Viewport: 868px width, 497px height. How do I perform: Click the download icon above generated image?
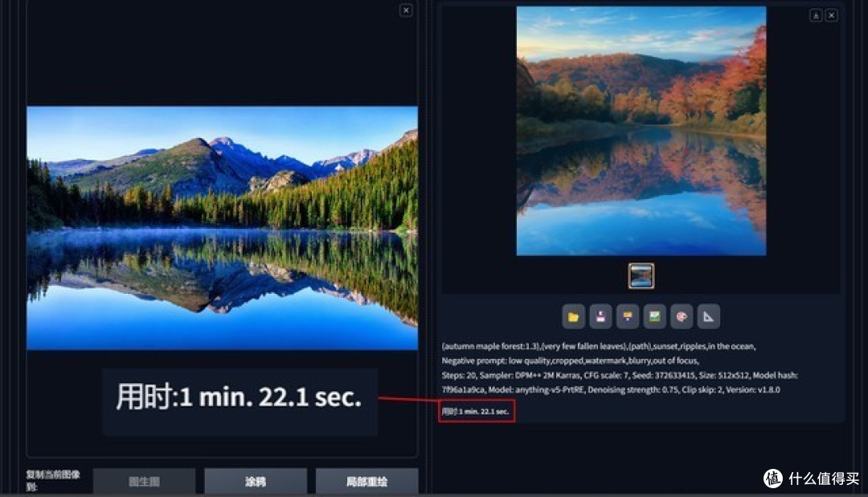816,15
